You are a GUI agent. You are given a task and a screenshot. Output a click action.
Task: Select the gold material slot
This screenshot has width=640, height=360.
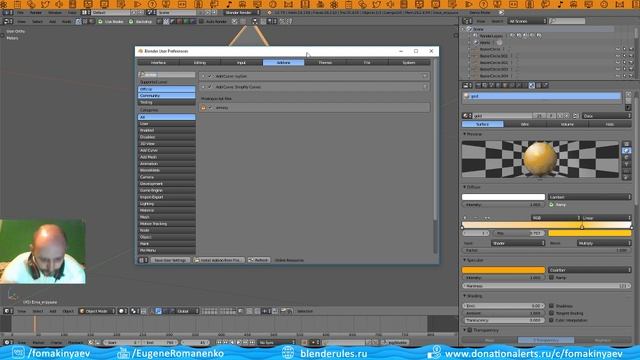tap(542, 96)
